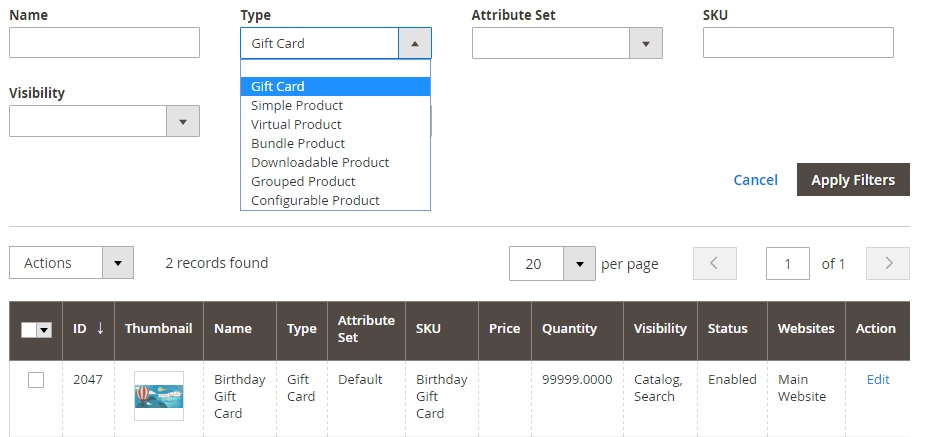Edit the Birthday Gift Card product
Image resolution: width=925 pixels, height=437 pixels.
click(x=877, y=379)
